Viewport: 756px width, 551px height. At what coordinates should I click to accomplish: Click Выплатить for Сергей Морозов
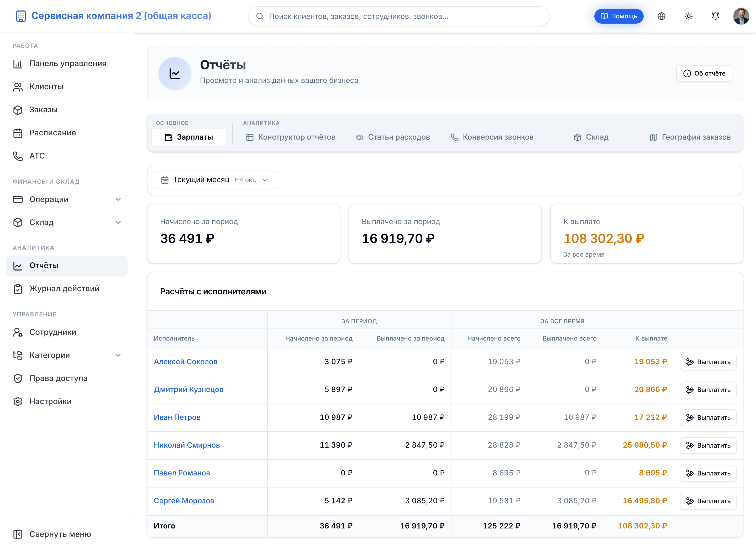(708, 501)
